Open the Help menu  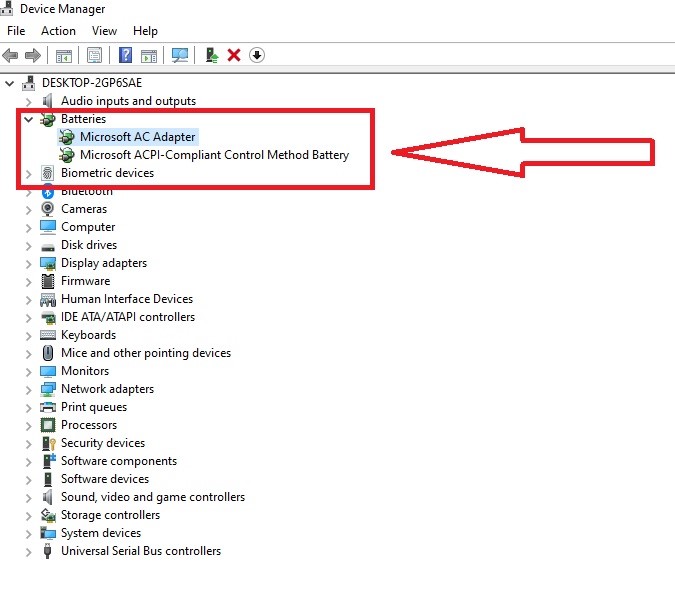(145, 31)
